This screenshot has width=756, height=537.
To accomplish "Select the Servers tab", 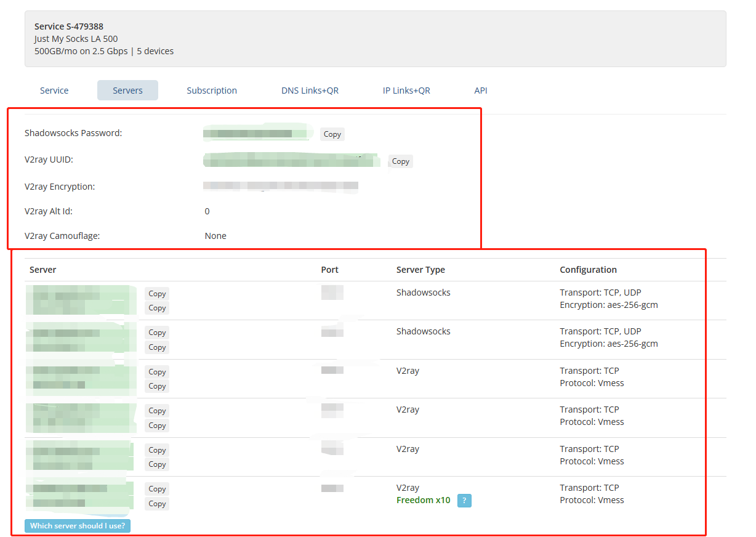I will [127, 91].
